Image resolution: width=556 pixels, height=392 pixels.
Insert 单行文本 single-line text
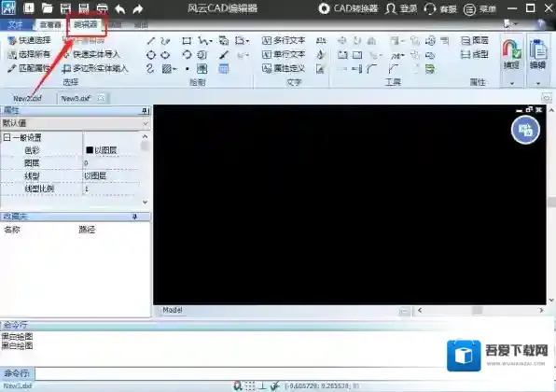point(284,54)
